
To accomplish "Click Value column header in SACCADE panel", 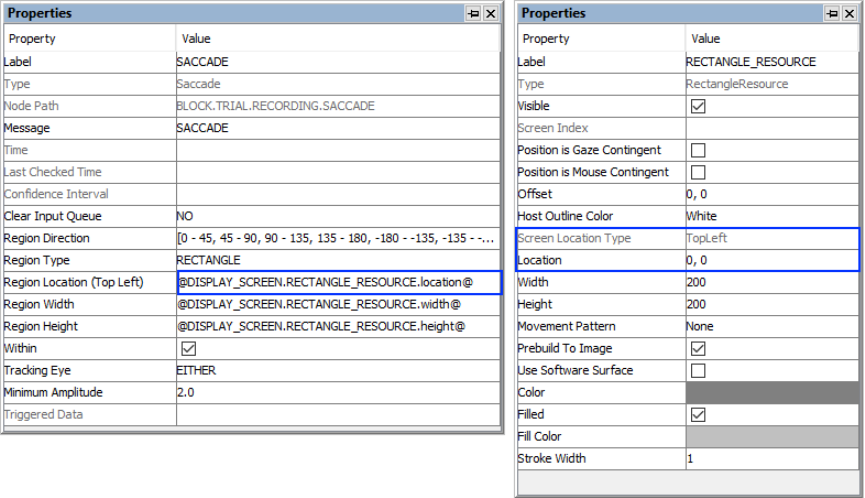I will point(338,39).
